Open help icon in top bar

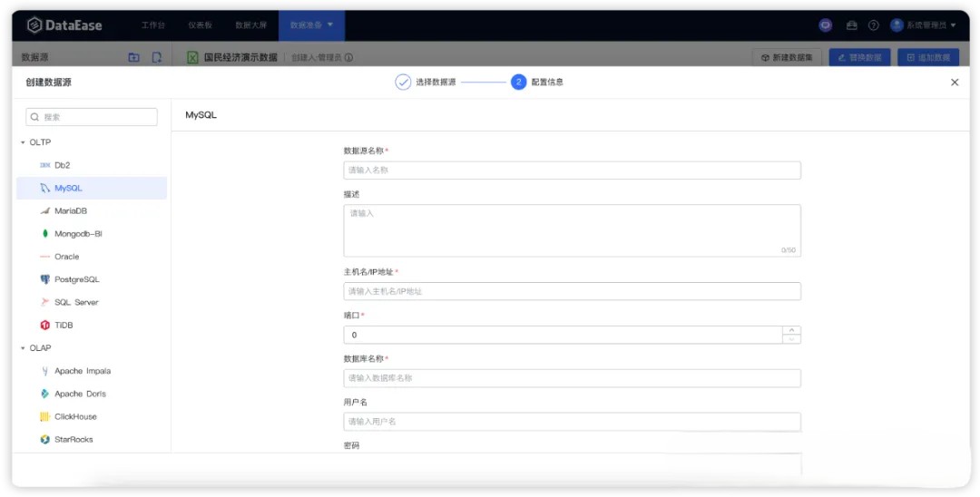tap(873, 25)
